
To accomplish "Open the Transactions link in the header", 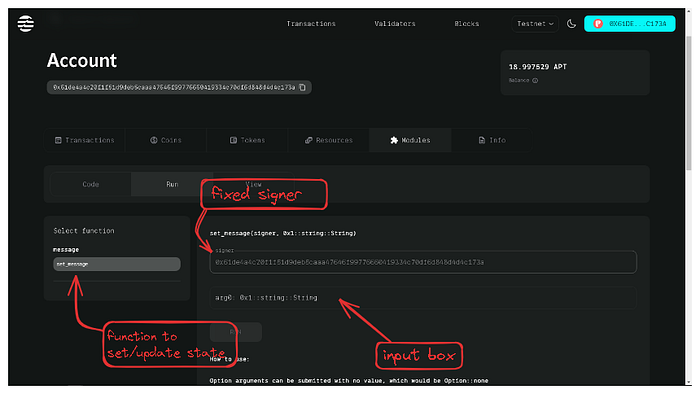I will coord(311,24).
